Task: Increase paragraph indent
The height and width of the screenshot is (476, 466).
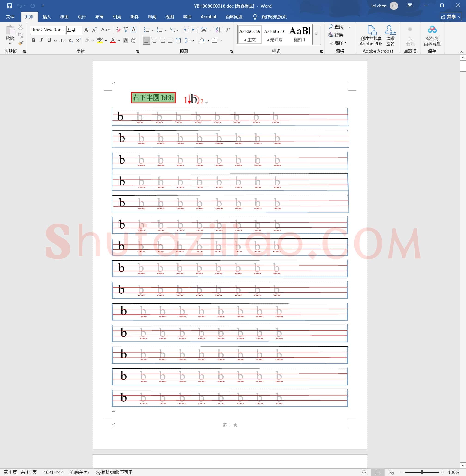Action: coord(194,30)
